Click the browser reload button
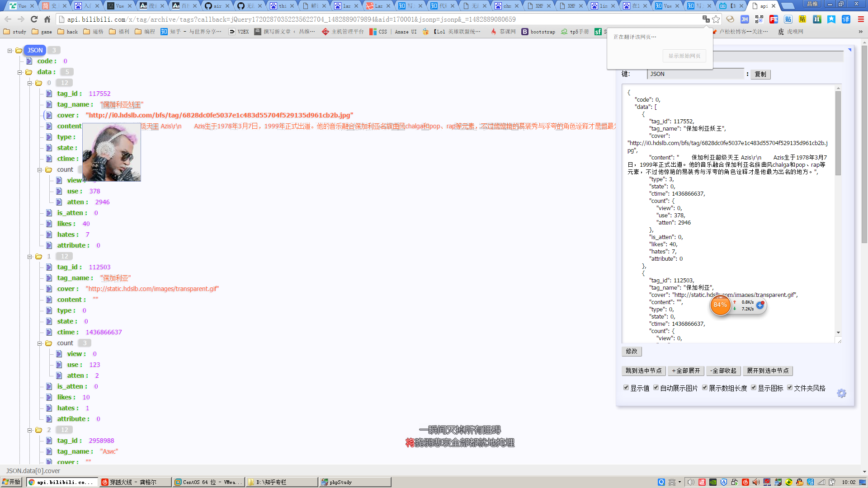868x488 pixels. [34, 19]
